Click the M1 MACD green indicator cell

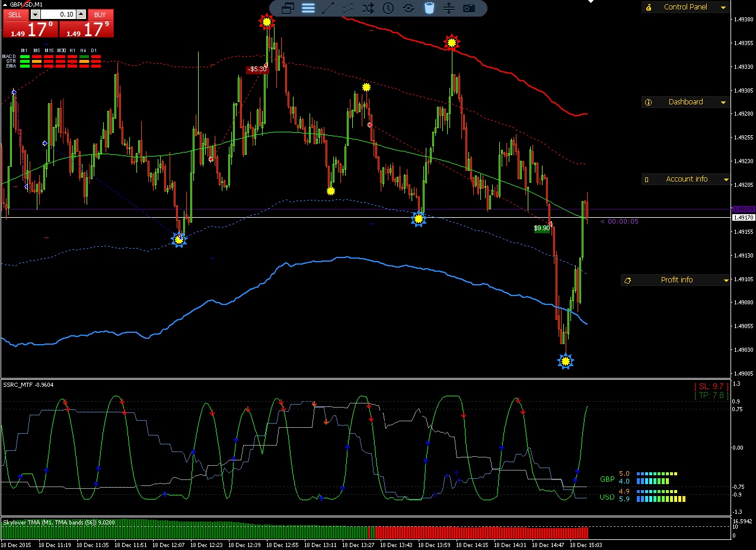[24, 56]
